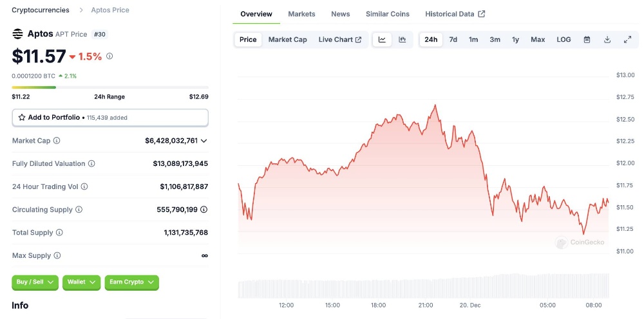This screenshot has height=319, width=644.
Task: Click the price line peak near 21:00
Action: click(x=435, y=105)
